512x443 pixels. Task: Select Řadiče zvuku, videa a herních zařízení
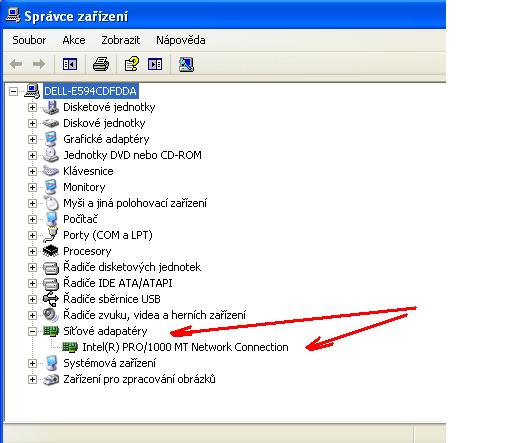coord(154,315)
